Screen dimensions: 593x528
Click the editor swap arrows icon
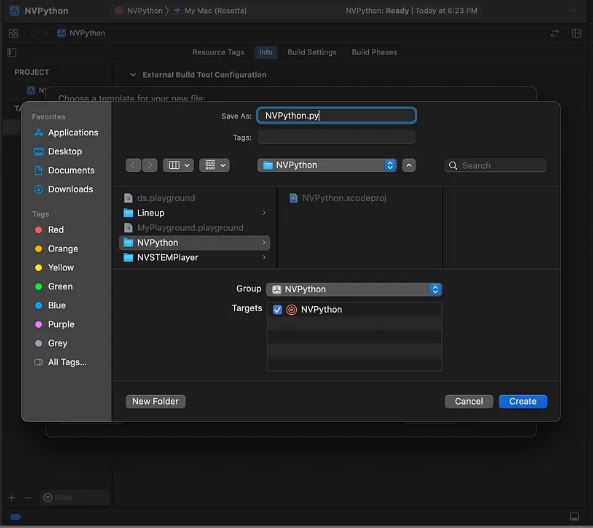pos(554,33)
